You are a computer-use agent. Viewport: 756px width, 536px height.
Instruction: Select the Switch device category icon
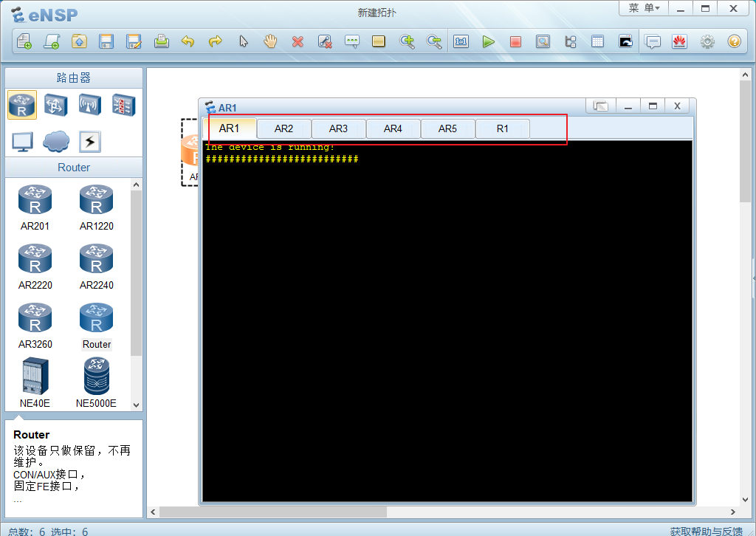[x=56, y=105]
